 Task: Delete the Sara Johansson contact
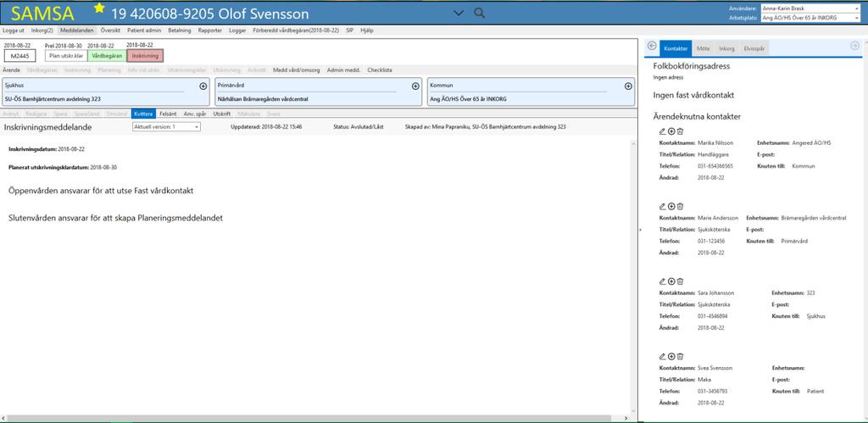(681, 281)
